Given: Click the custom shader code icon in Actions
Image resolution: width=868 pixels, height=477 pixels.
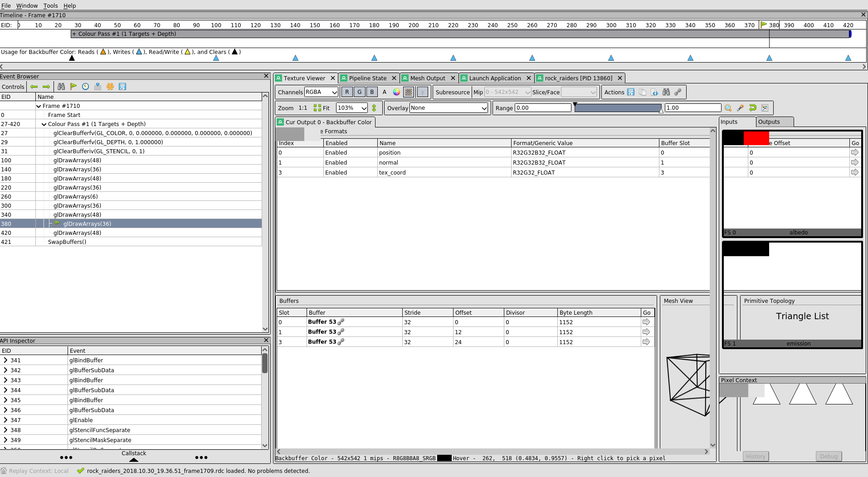Looking at the screenshot, I should coord(654,92).
